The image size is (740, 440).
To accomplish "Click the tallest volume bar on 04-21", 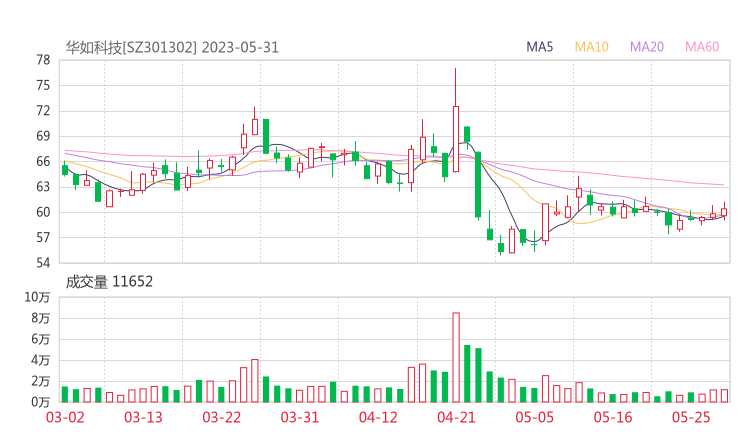I will (x=456, y=357).
